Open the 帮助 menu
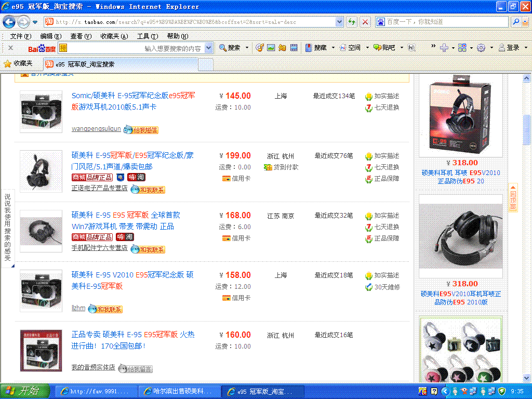Viewport: 532px width, 399px height. pyautogui.click(x=178, y=36)
